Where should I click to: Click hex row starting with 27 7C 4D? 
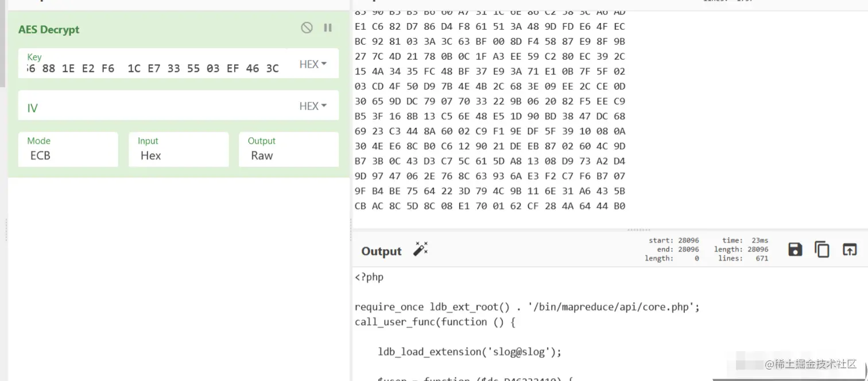[490, 56]
